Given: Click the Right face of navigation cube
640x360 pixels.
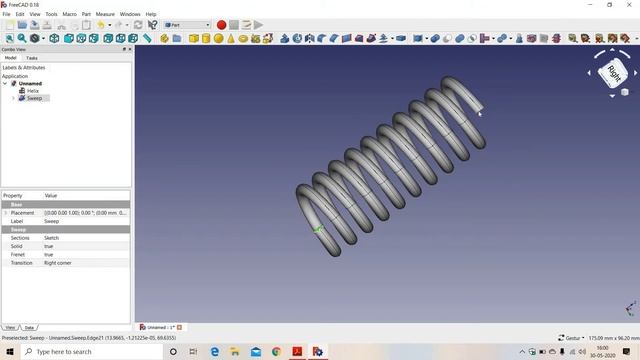Looking at the screenshot, I should coord(612,73).
